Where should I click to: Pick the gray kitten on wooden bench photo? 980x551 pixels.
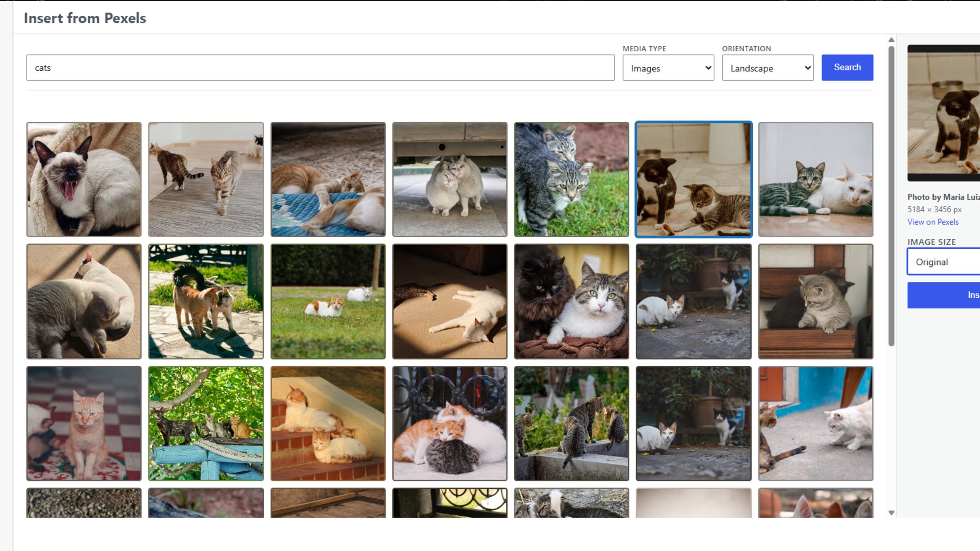coord(816,302)
